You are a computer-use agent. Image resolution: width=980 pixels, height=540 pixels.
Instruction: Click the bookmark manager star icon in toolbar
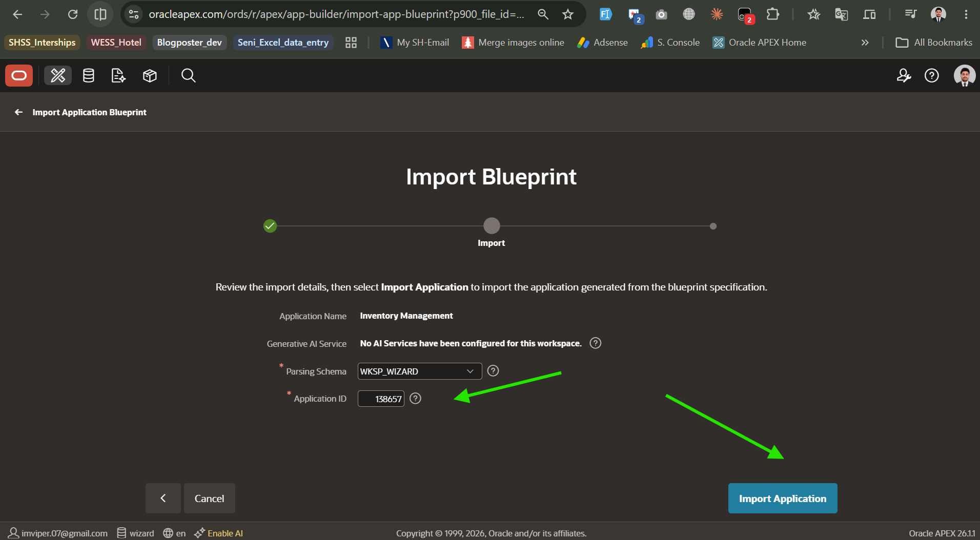pos(814,14)
